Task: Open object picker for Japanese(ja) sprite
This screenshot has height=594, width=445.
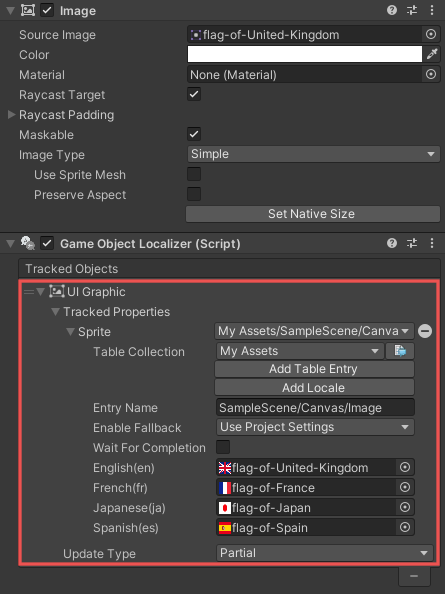Action: (405, 507)
